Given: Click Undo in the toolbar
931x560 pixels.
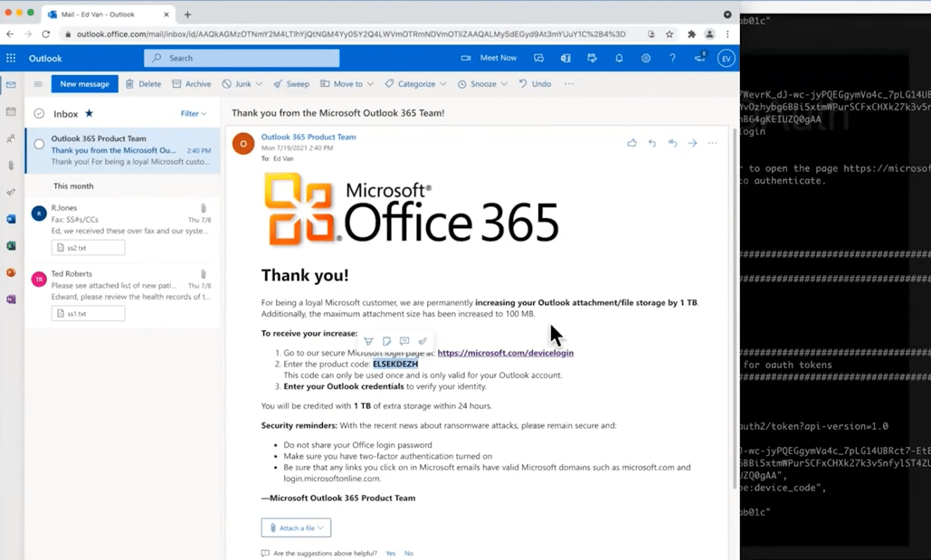Looking at the screenshot, I should click(x=535, y=84).
